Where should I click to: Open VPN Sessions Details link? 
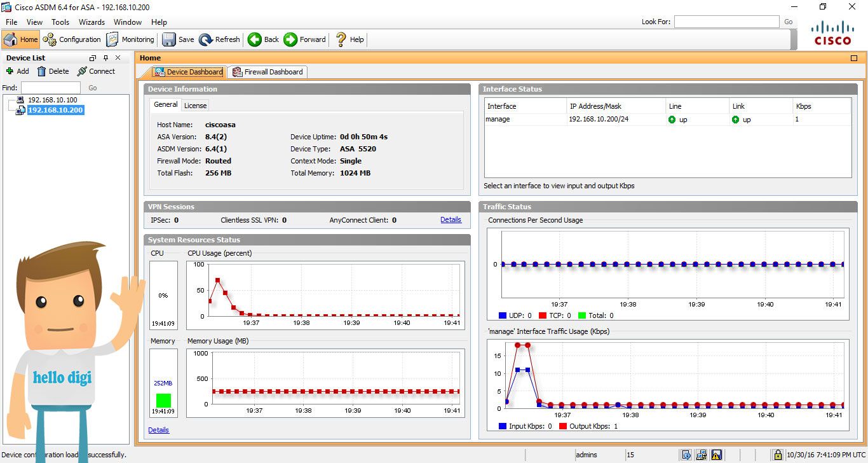[451, 219]
